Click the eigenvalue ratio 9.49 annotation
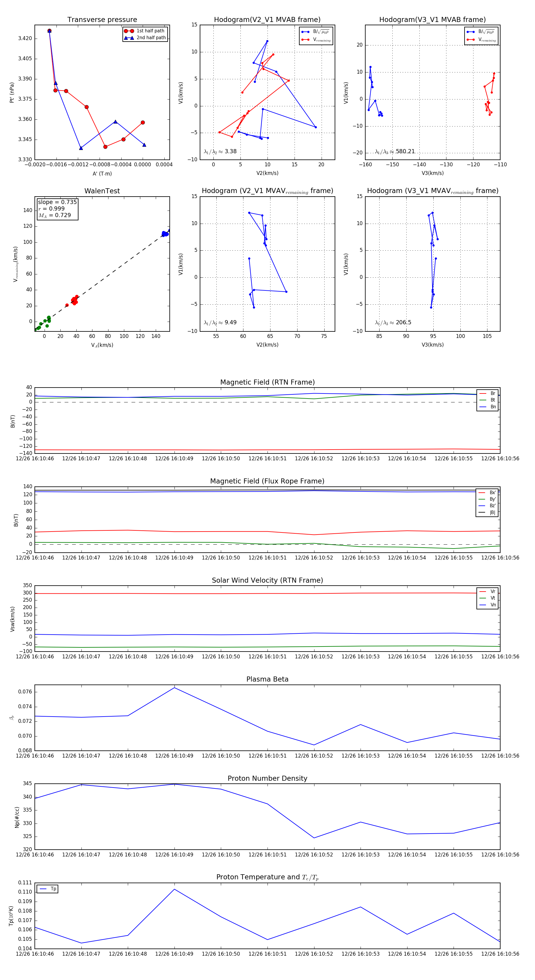The image size is (535, 980). pos(220,323)
